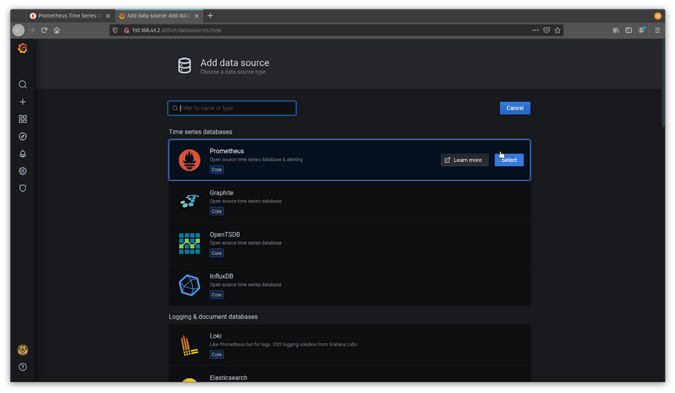Choose the Graphite data source row
This screenshot has width=675, height=393.
[349, 201]
